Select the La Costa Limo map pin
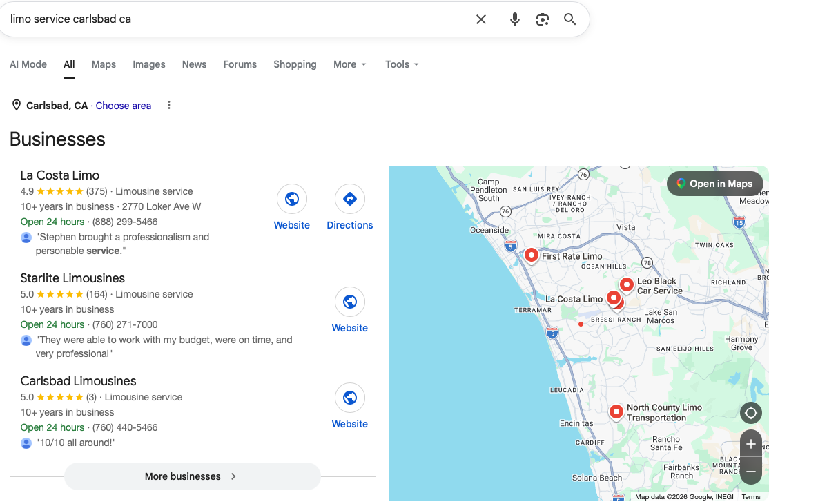 (x=614, y=298)
